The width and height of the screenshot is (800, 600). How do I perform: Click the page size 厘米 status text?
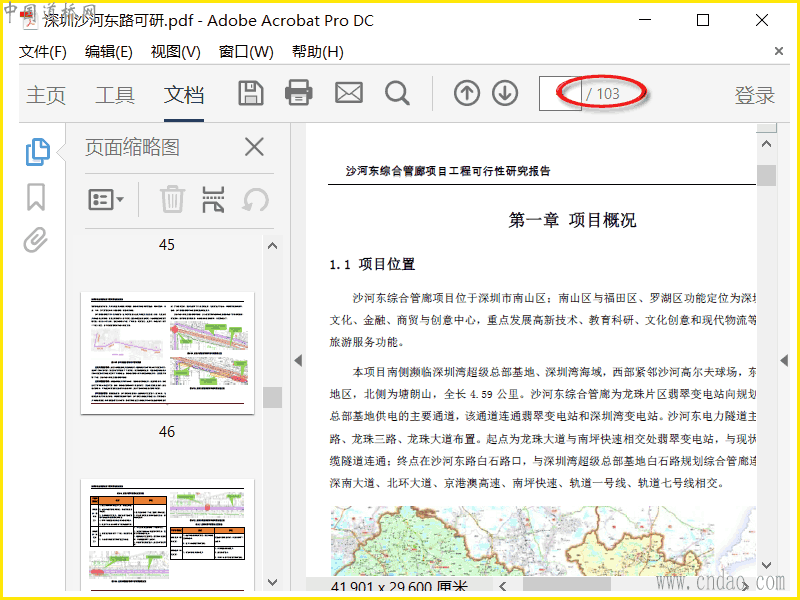pyautogui.click(x=399, y=587)
